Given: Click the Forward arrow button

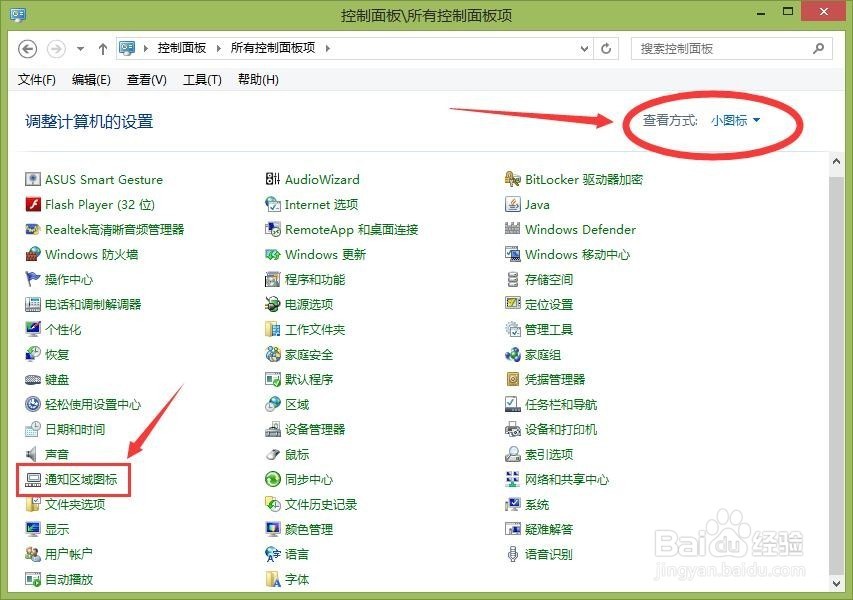Looking at the screenshot, I should point(56,48).
